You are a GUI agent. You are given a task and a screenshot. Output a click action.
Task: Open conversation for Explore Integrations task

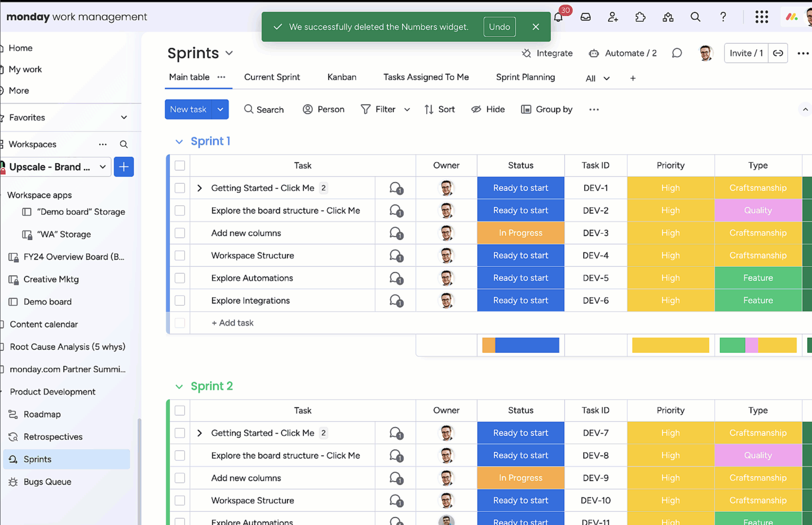click(x=397, y=301)
